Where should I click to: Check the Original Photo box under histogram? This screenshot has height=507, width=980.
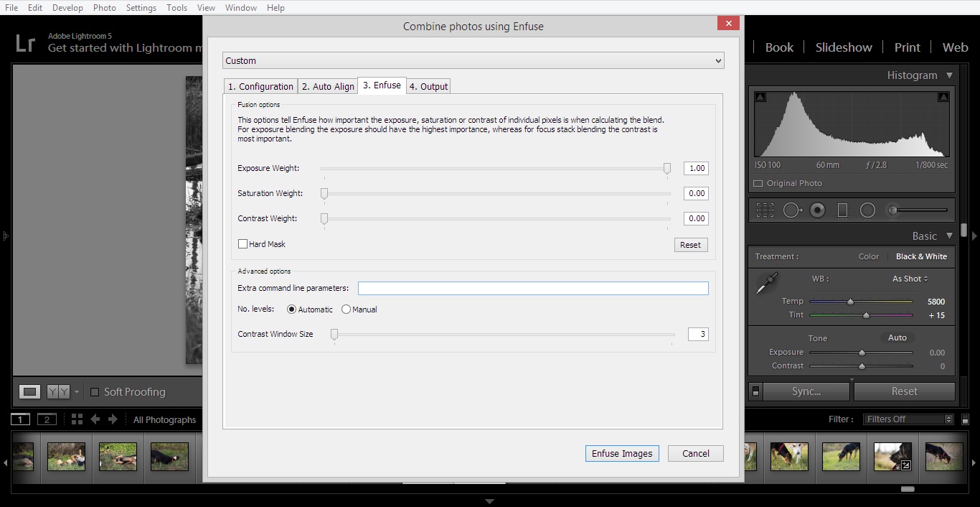[x=758, y=183]
